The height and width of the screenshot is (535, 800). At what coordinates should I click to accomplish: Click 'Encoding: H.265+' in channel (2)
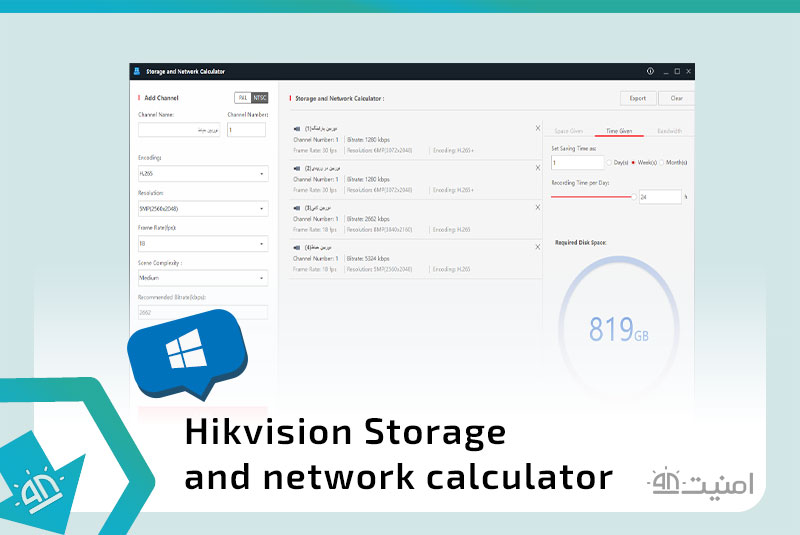[453, 190]
